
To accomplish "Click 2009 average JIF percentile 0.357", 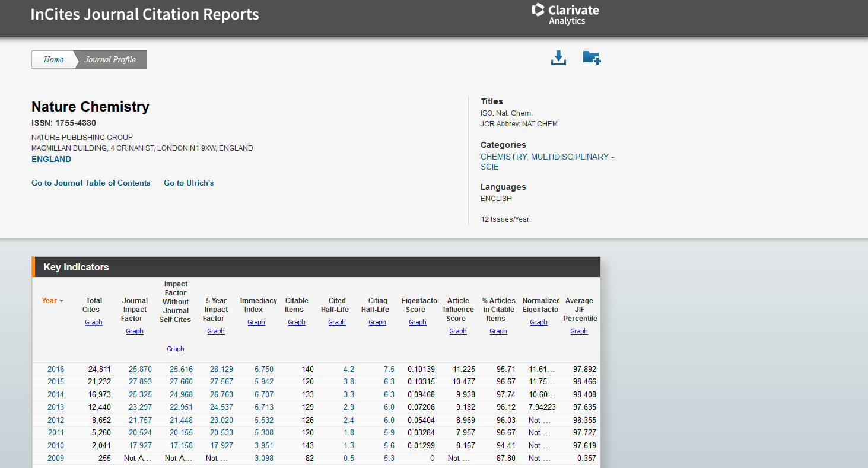I will pyautogui.click(x=587, y=458).
